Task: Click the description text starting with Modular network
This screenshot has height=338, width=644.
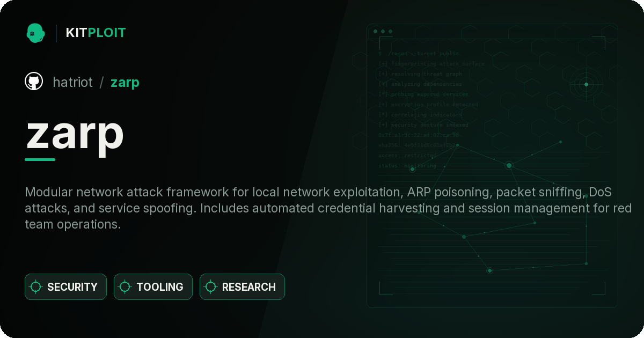Action: [328, 208]
